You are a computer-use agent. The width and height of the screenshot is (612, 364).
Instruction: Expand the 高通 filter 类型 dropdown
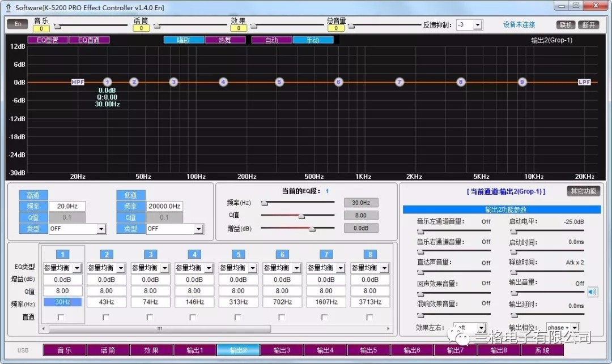pyautogui.click(x=101, y=229)
